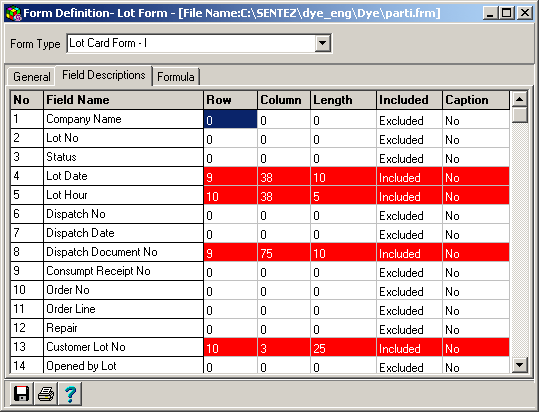
Task: Open the Formula tab
Action: point(176,76)
